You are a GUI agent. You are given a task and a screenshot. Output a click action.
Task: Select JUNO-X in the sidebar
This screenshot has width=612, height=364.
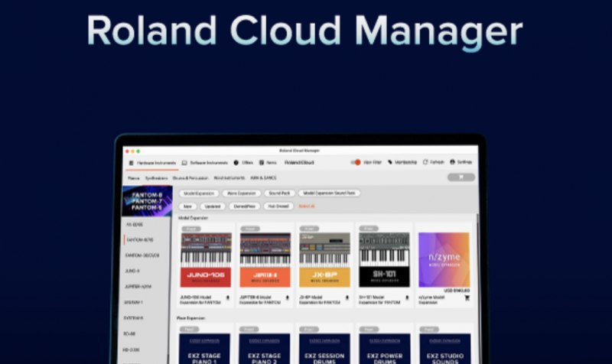pyautogui.click(x=132, y=271)
